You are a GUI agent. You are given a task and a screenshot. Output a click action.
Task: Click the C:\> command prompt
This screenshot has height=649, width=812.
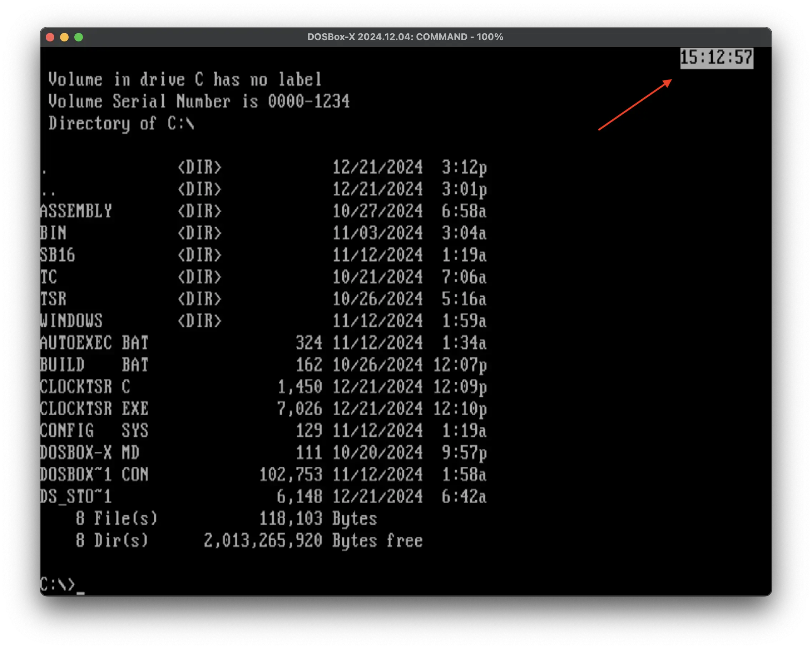point(58,584)
